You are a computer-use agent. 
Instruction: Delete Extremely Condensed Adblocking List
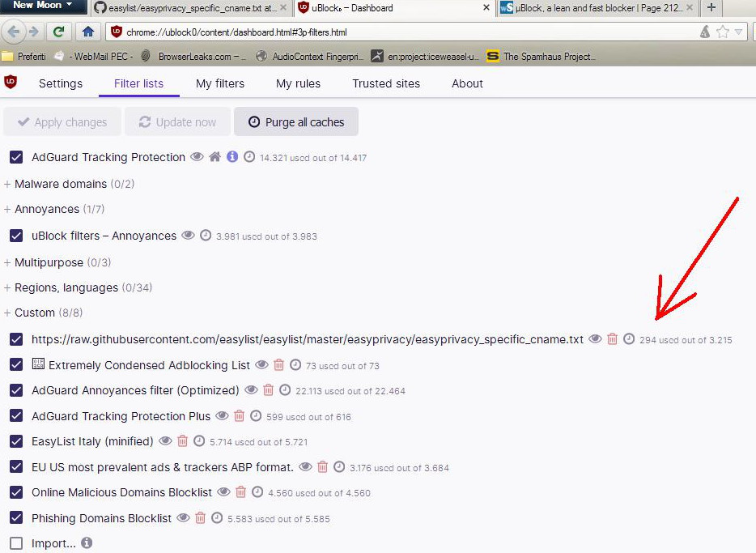click(x=278, y=365)
